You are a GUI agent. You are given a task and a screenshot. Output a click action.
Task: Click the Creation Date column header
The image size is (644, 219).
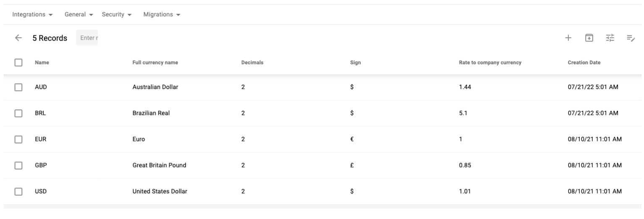tap(584, 63)
